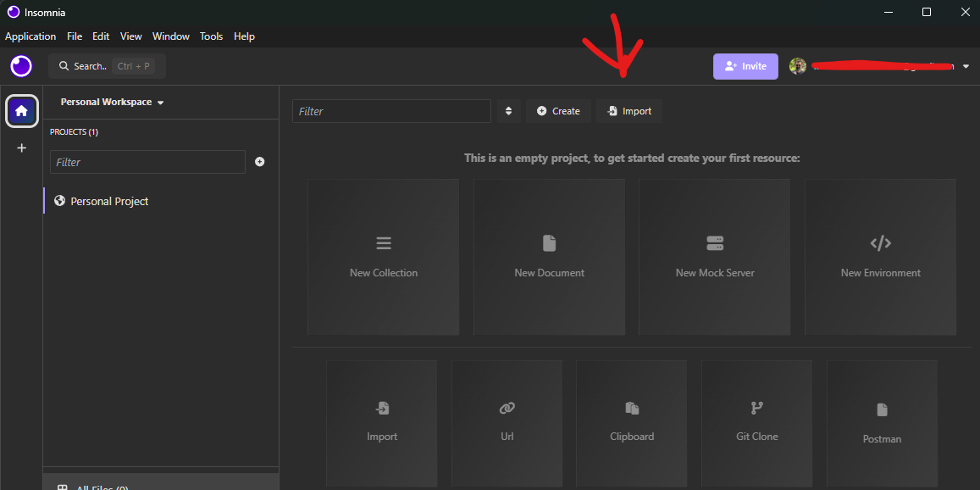Click the user avatar picture
The image size is (980, 490).
[x=798, y=66]
